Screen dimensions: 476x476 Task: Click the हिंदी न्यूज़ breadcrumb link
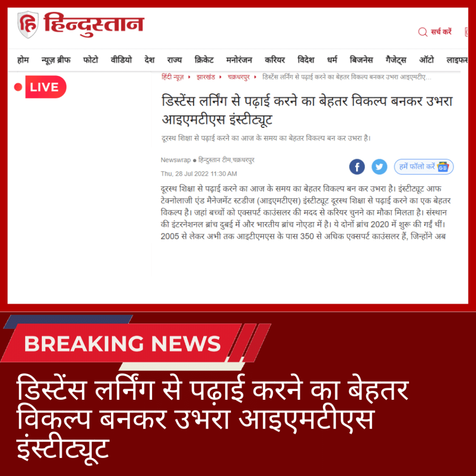172,77
